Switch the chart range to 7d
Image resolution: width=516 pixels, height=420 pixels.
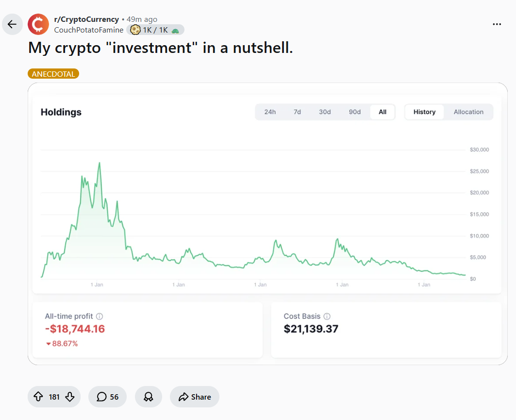point(297,112)
